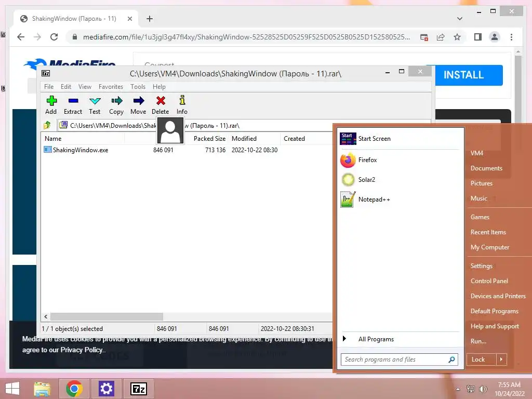Expand All Programs in Start menu

(376, 339)
